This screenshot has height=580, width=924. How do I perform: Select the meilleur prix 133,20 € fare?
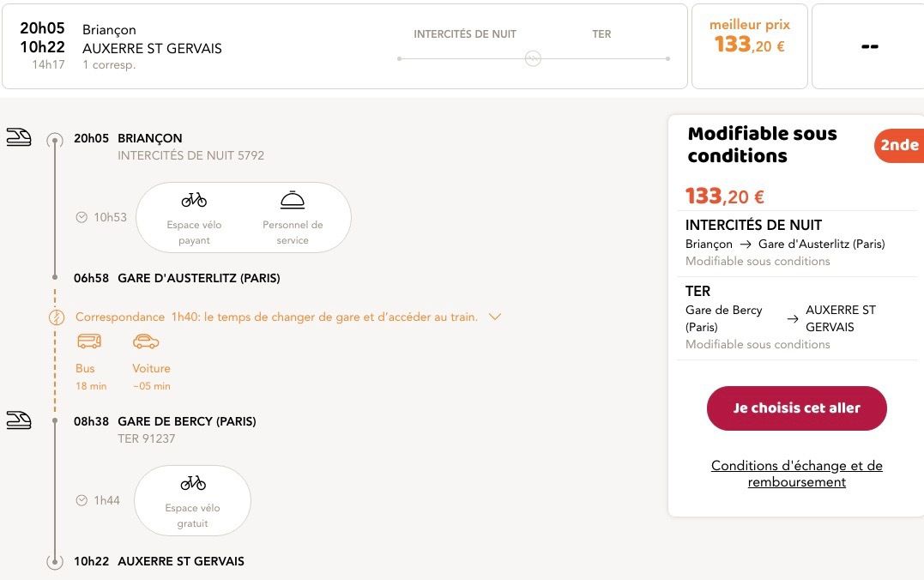(749, 46)
